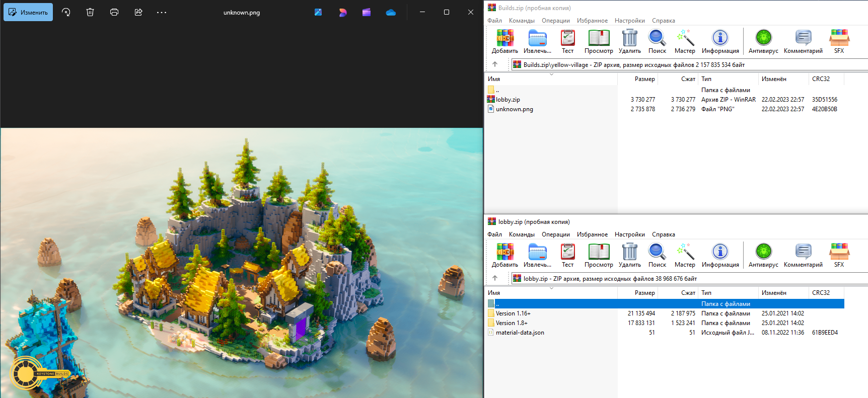Click Информация icon in Builds.zip window
Screen dimensions: 868x398
tap(720, 41)
